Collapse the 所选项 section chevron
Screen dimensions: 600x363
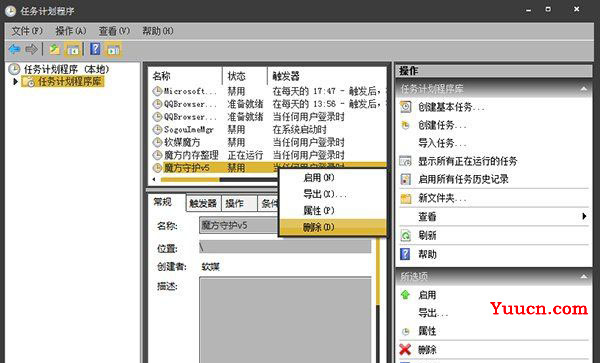point(584,276)
